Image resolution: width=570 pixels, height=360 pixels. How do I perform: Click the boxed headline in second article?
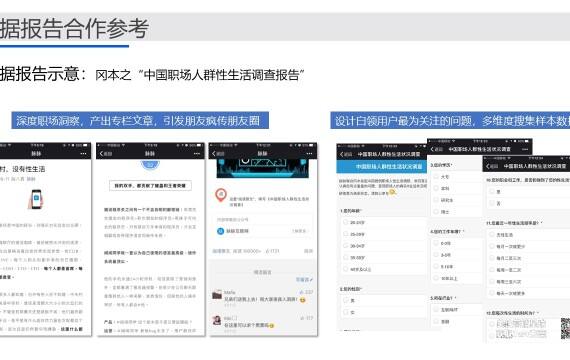point(150,185)
